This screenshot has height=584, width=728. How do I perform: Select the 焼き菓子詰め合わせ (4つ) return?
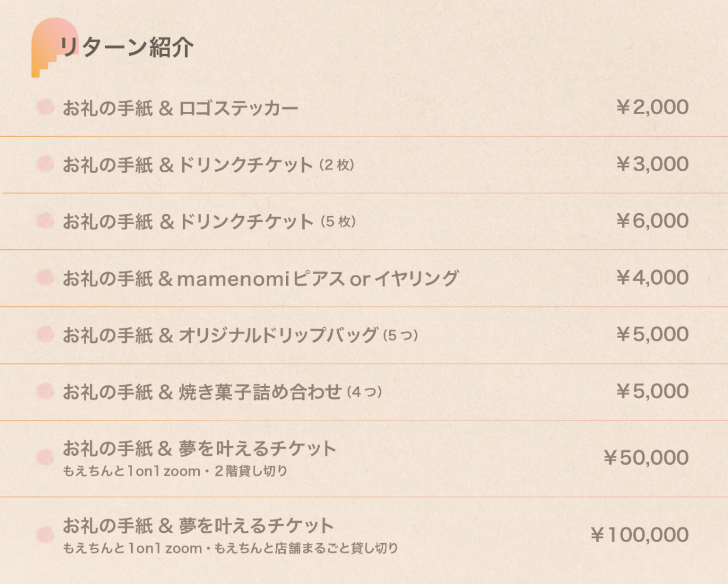[222, 392]
